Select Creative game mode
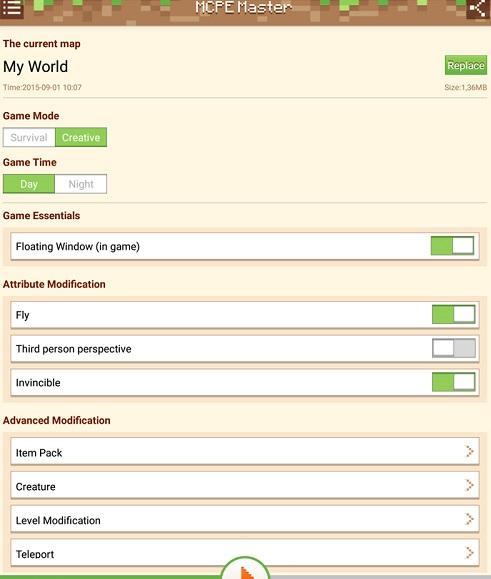 pos(81,137)
